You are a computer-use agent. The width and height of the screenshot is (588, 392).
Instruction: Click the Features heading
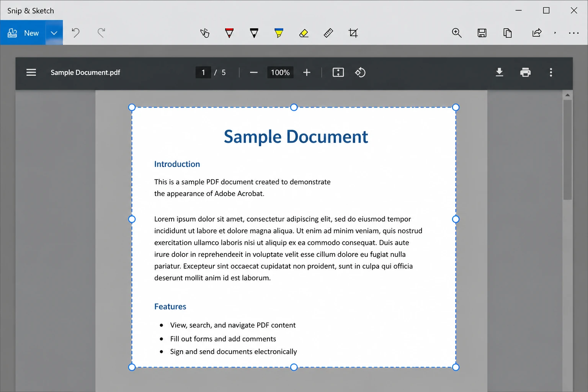(x=170, y=306)
